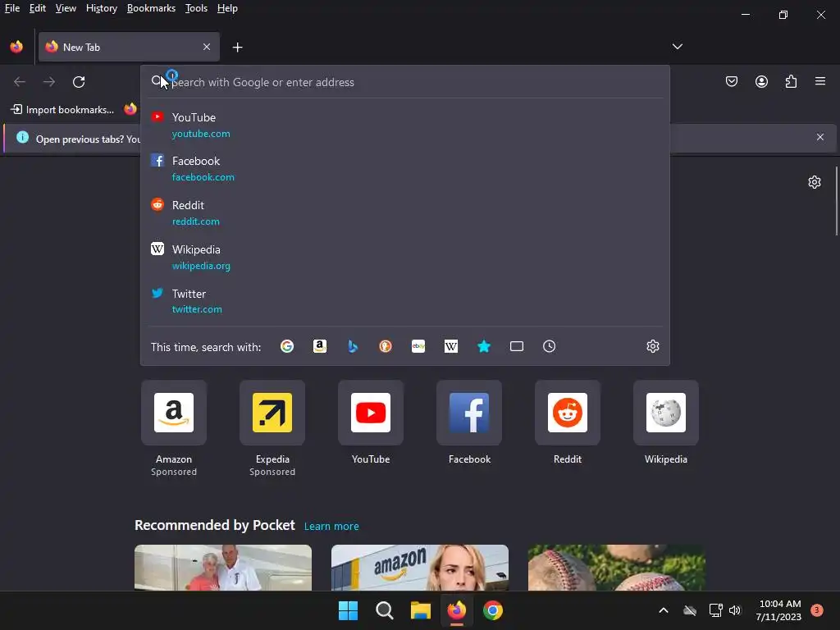Select YouTube suggestion in address dropdown

point(405,126)
